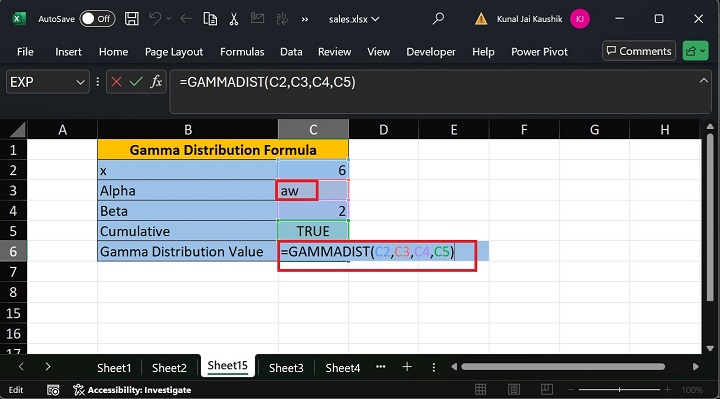The image size is (720, 399).
Task: Open Accessibility: Investigate in status bar
Action: [132, 390]
